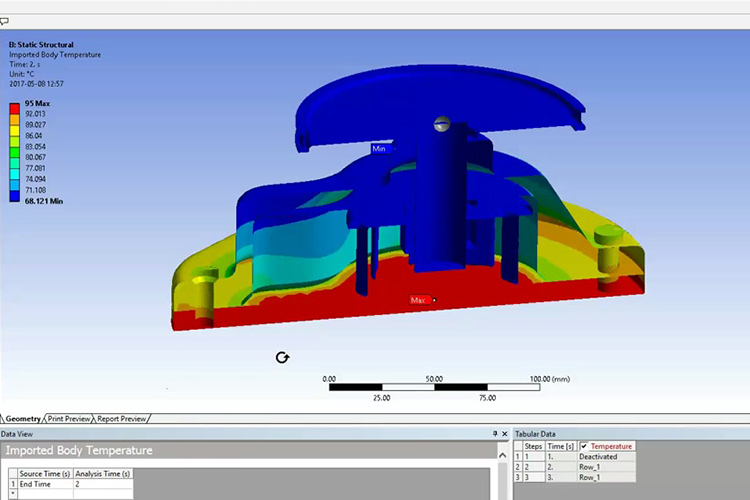750x500 pixels.
Task: Open the Report Preview tab
Action: (x=122, y=418)
